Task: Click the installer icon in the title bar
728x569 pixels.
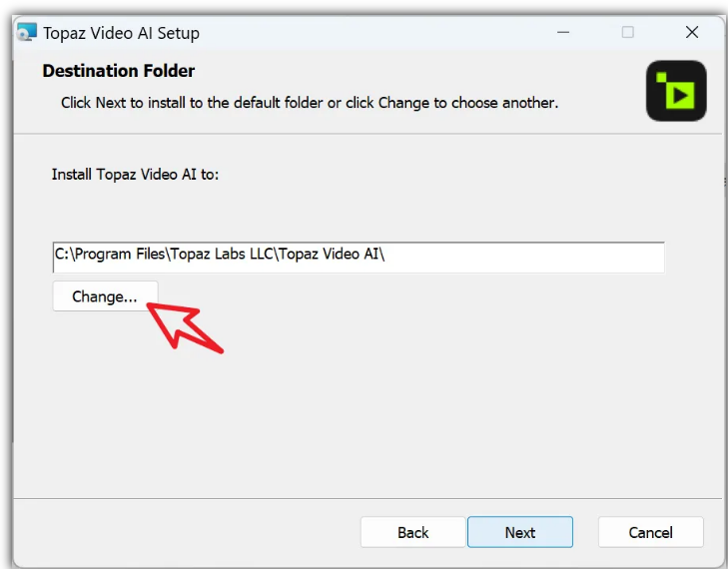Action: 28,32
